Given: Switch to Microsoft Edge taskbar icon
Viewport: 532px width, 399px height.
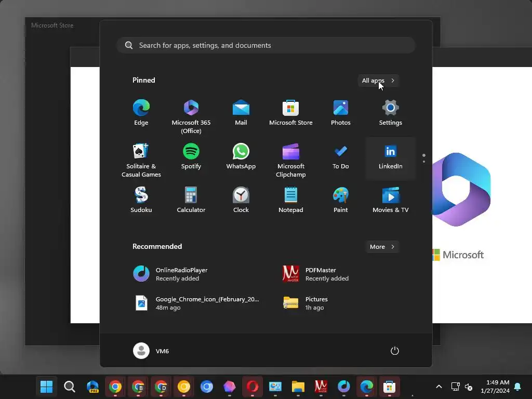Looking at the screenshot, I should (x=367, y=387).
